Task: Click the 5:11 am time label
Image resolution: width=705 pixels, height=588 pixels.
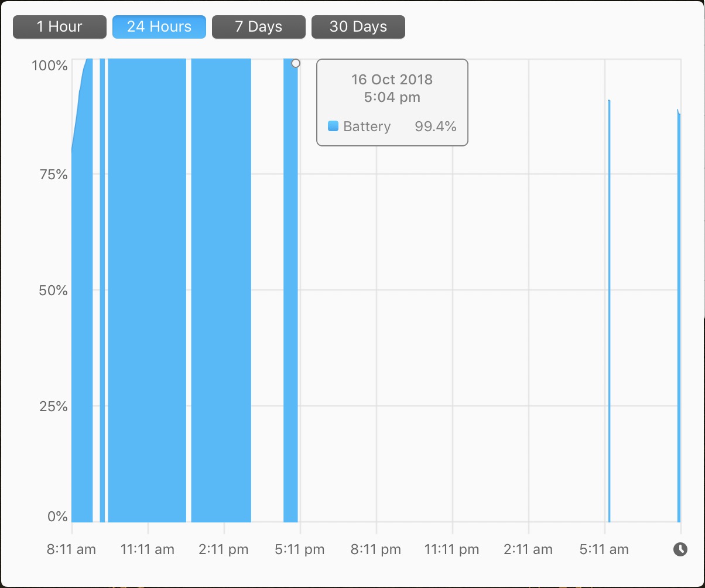Action: point(604,549)
